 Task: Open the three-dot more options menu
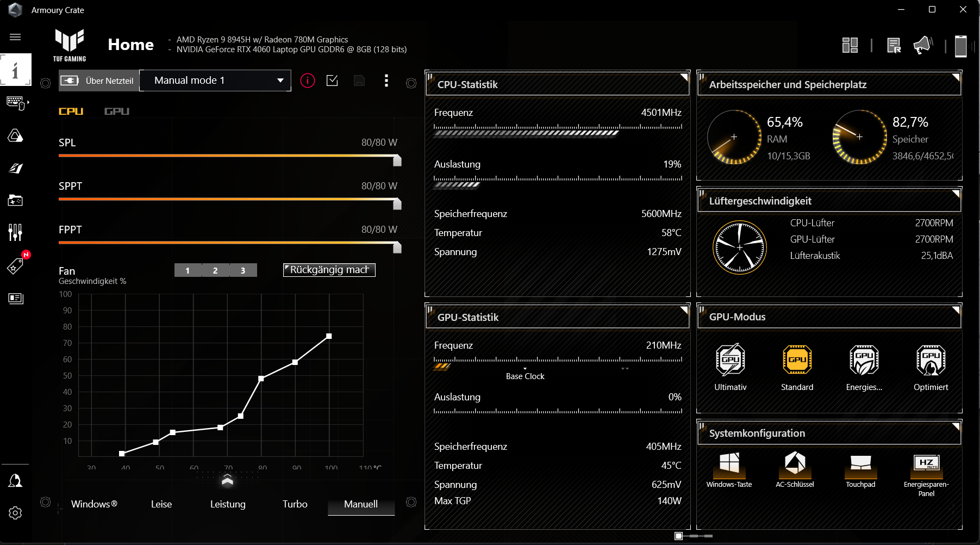click(386, 81)
